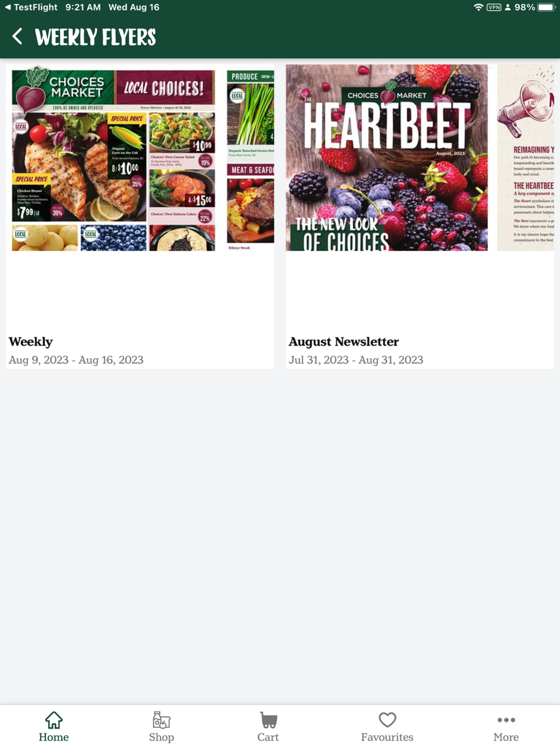Return to TestFlight via the status bar link
The width and height of the screenshot is (560, 747).
[x=31, y=7]
